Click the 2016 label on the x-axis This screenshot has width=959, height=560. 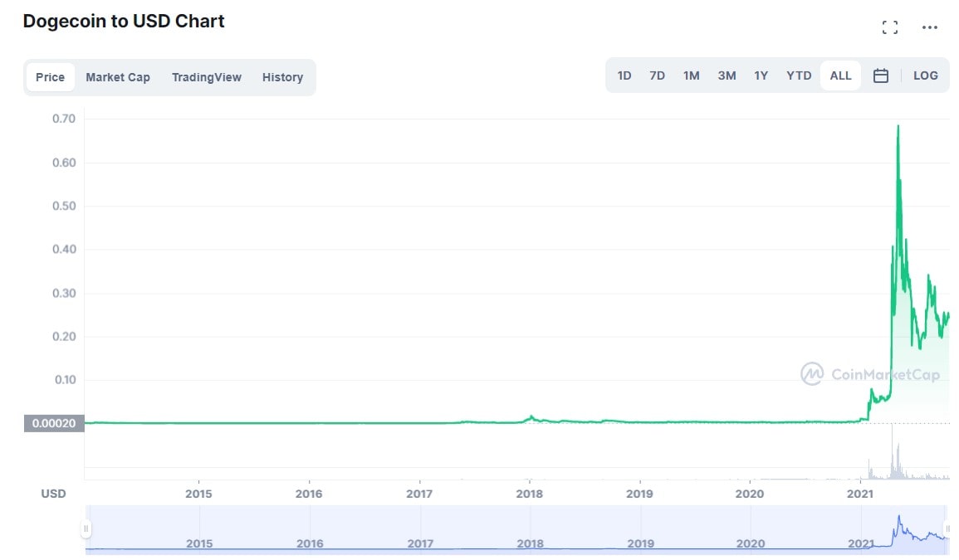pyautogui.click(x=308, y=494)
